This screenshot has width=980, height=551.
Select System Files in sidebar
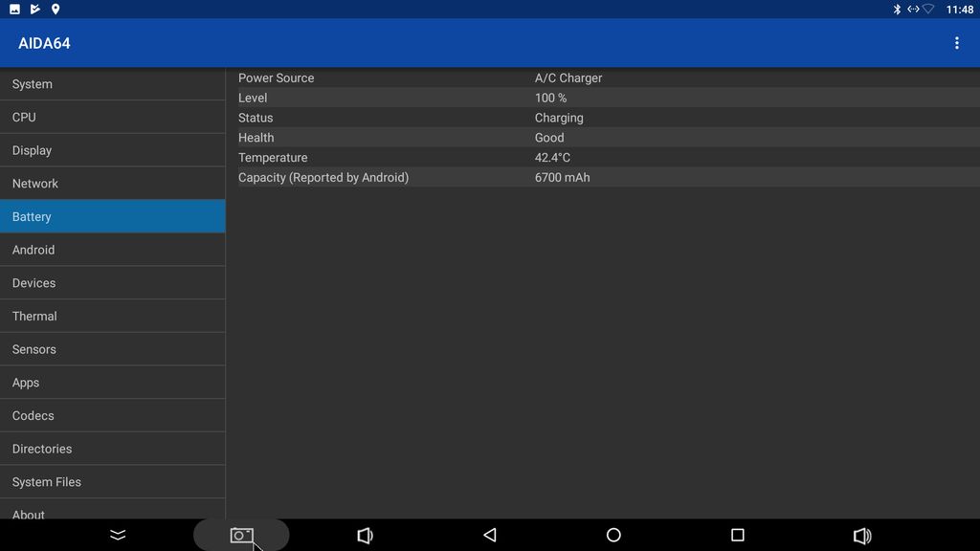coord(112,482)
